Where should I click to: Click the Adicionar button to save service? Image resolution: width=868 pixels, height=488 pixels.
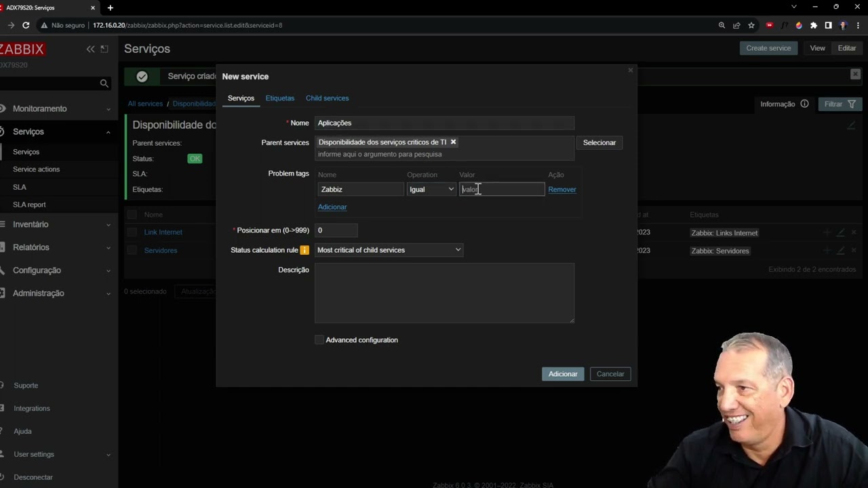pos(563,374)
